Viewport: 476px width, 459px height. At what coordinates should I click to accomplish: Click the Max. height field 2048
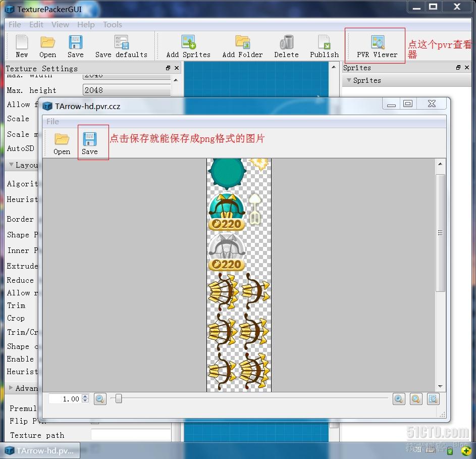127,90
